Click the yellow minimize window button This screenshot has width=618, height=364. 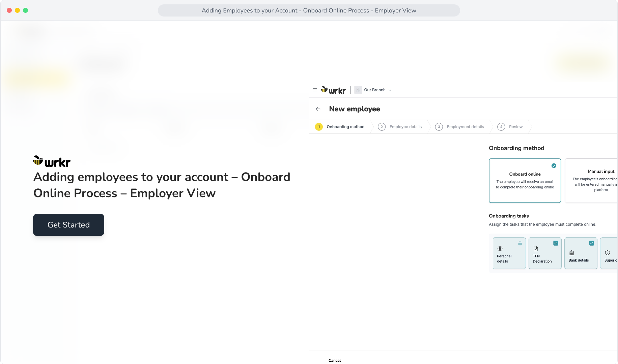pyautogui.click(x=18, y=10)
